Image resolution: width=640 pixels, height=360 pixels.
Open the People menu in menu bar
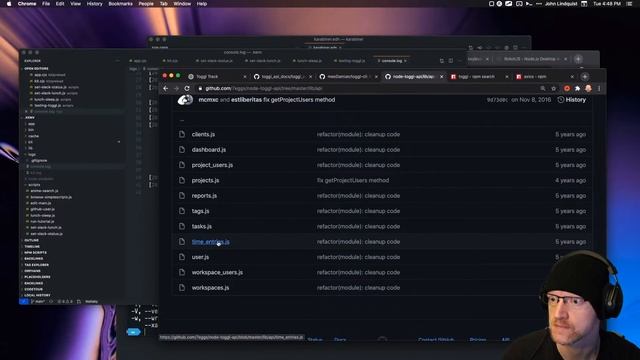[x=146, y=4]
